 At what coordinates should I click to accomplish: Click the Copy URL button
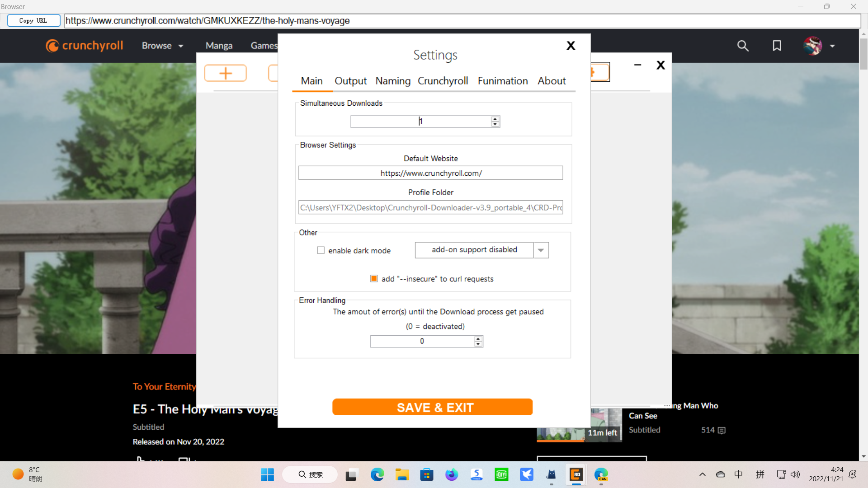[x=33, y=20]
